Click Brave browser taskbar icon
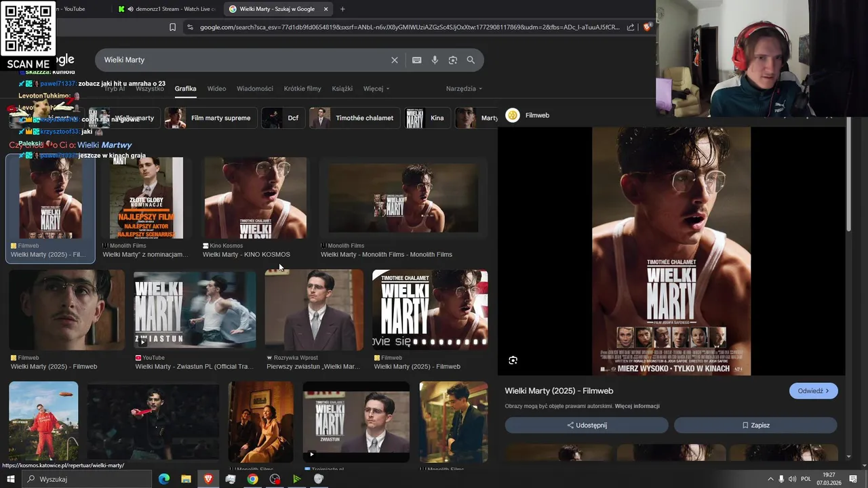 tap(208, 479)
